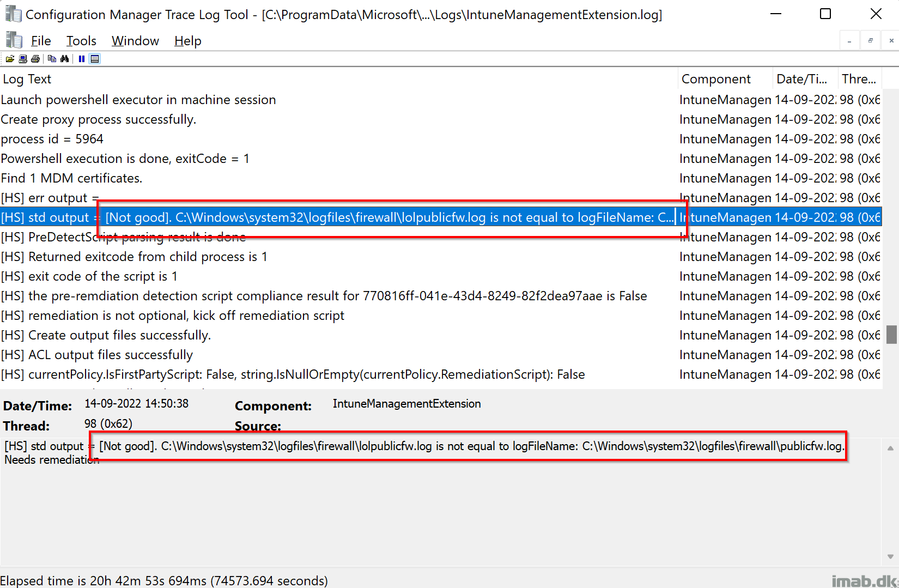
Task: Select the 'currentPolicy.IsFirstPartyScript: False' row
Action: pos(441,374)
